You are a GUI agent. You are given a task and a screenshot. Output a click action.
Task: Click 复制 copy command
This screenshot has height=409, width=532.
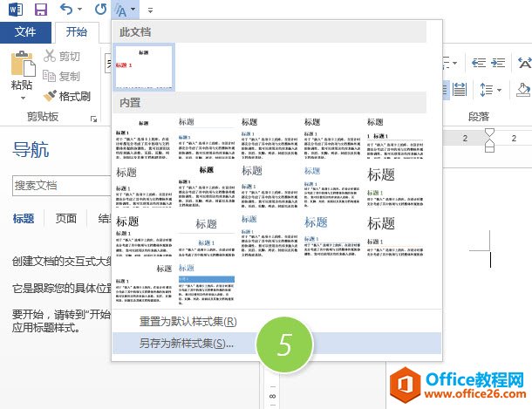click(61, 77)
